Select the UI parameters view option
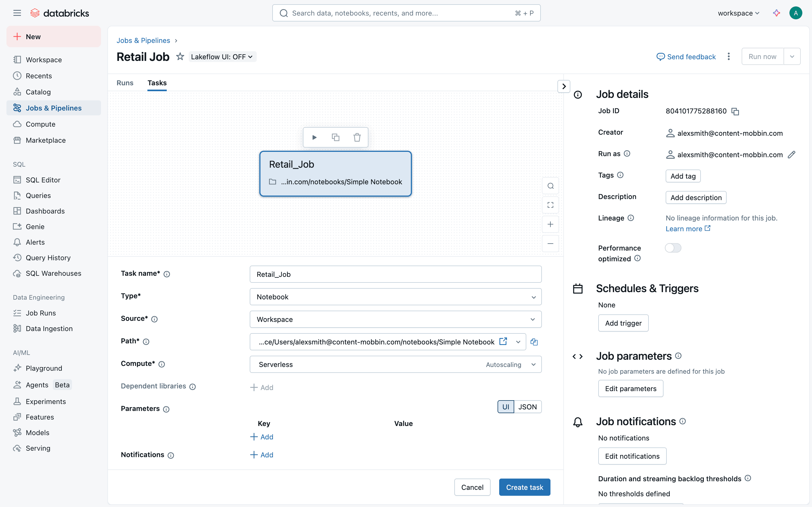This screenshot has width=812, height=507. click(506, 407)
